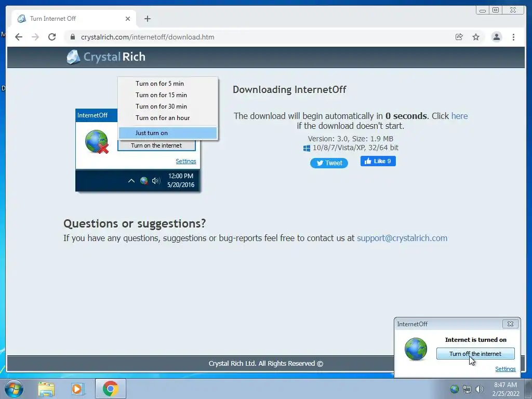
Task: Click the support@crystalrich.com email link
Action: point(402,238)
